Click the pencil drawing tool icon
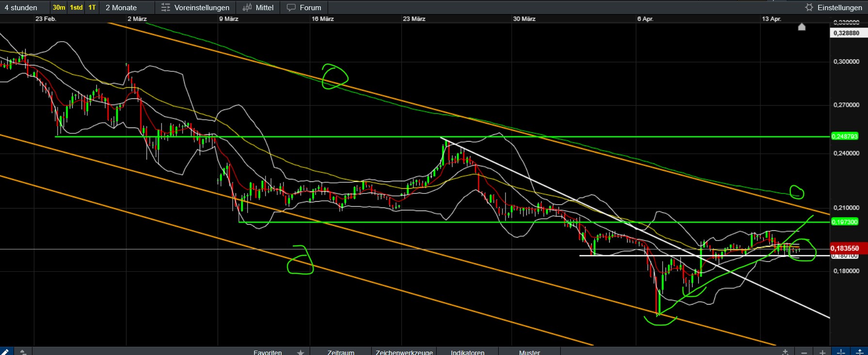The image size is (868, 355). tap(6, 351)
